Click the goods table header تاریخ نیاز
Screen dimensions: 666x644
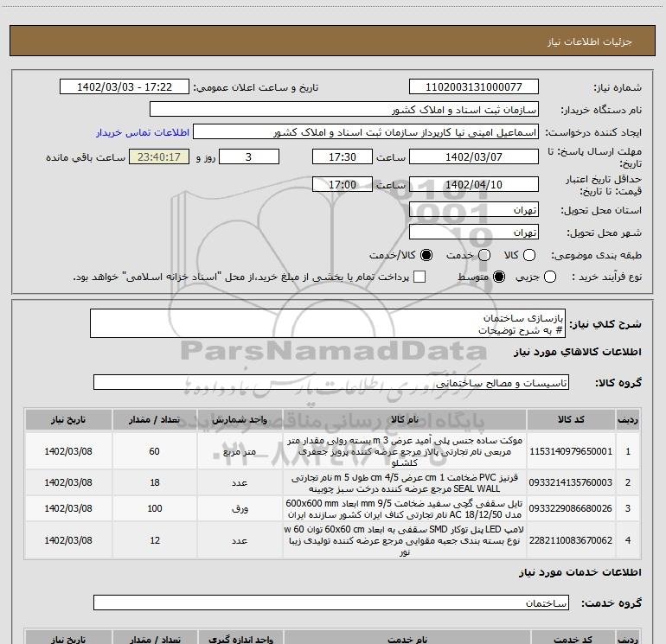68,419
